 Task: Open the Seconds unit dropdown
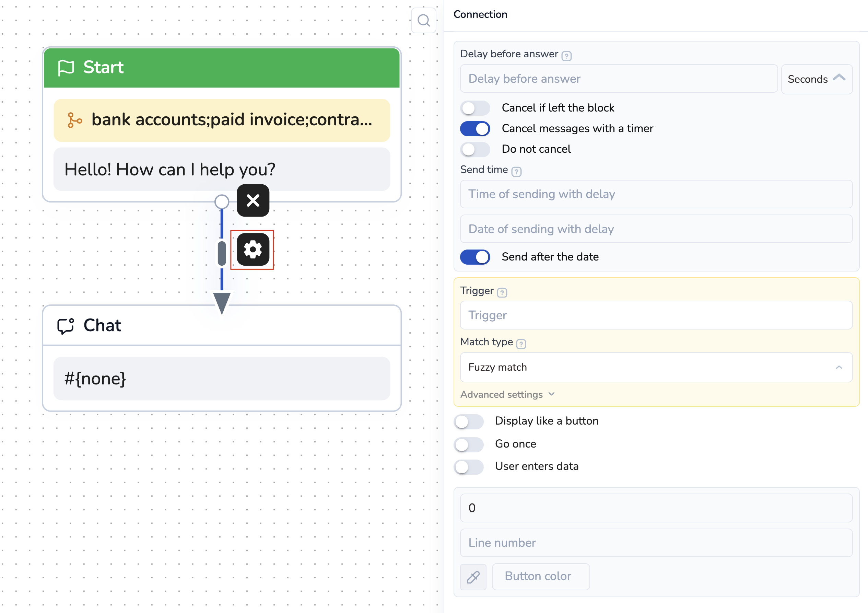coord(816,79)
